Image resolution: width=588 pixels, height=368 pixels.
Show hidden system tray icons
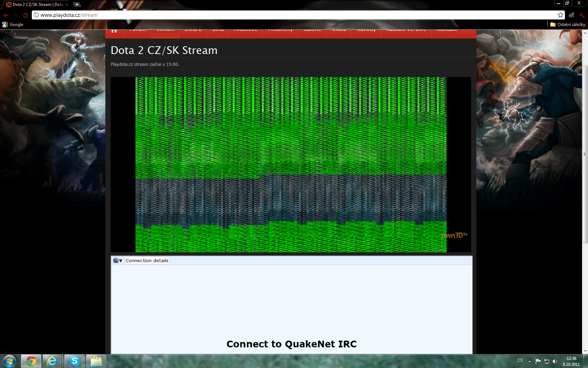coord(530,361)
